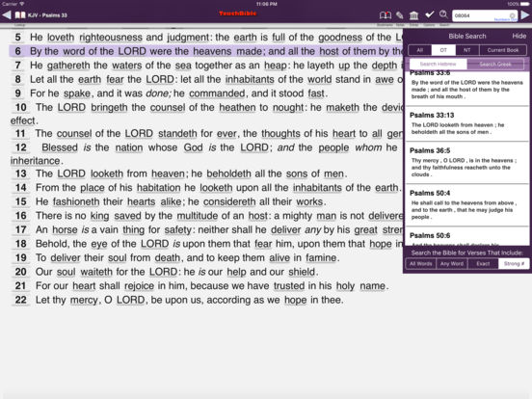Tap the word 'fashioneth' in verse 15

76,201
